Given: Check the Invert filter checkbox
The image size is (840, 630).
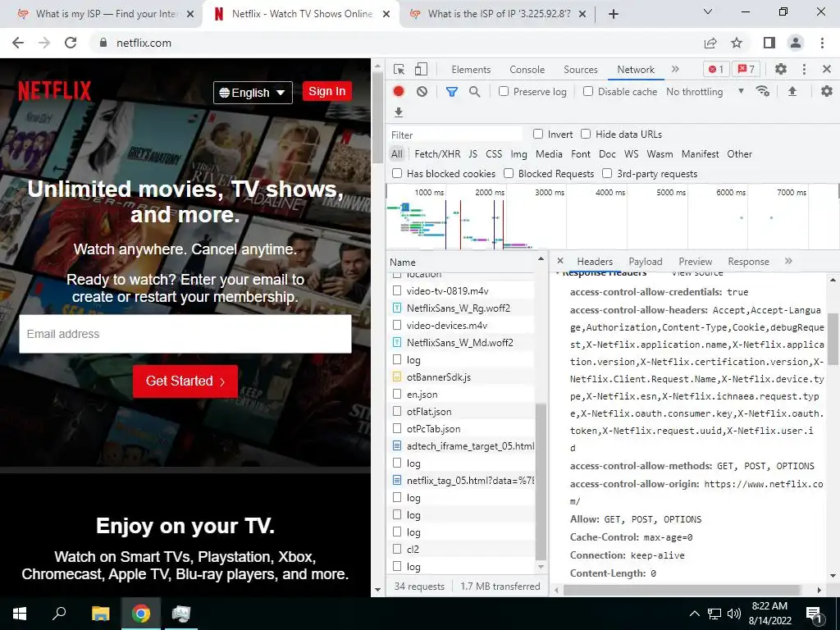Looking at the screenshot, I should point(538,134).
